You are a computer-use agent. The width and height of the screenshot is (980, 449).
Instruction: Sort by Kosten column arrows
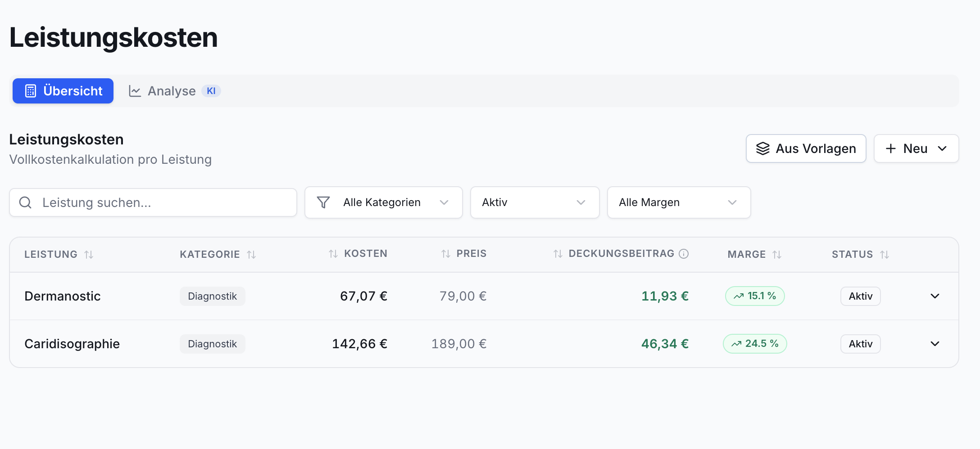click(333, 254)
